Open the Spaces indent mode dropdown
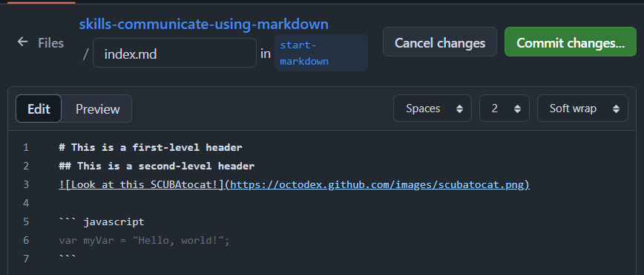Viewport: 644px width, 275px height. click(432, 109)
